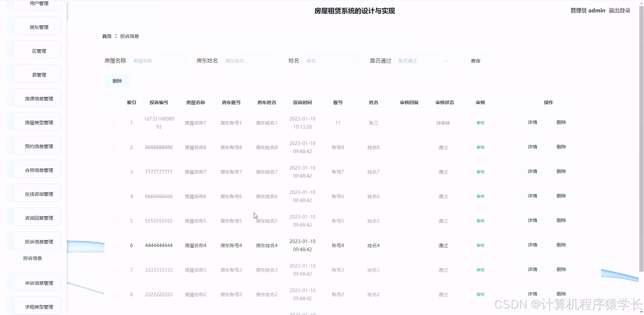The image size is (644, 315).
Task: Delete the complaint row for 姓名3
Action: click(561, 269)
